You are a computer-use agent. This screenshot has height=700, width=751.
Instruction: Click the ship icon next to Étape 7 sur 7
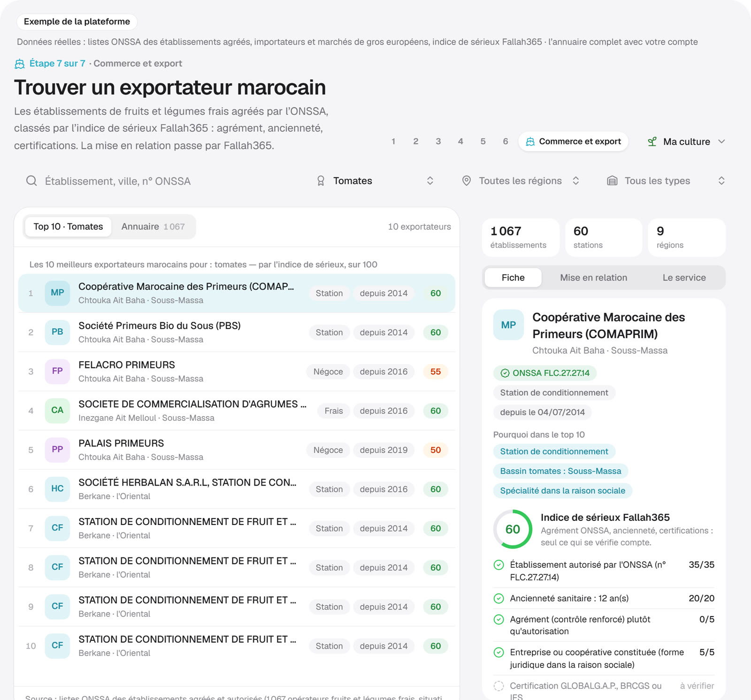20,64
